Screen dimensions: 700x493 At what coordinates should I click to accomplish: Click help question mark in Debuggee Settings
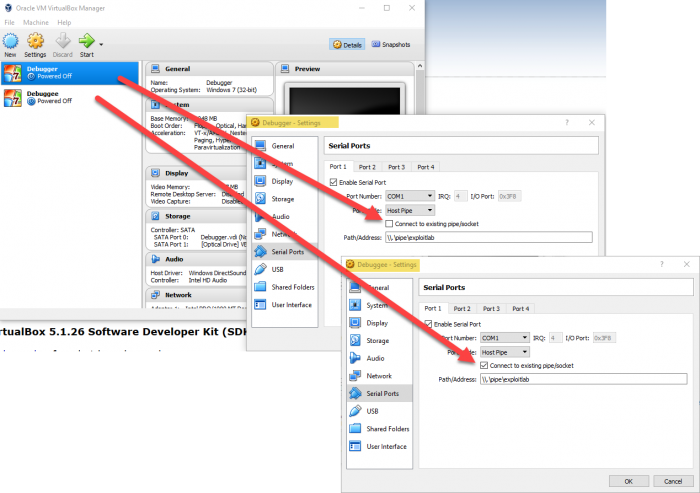point(662,264)
